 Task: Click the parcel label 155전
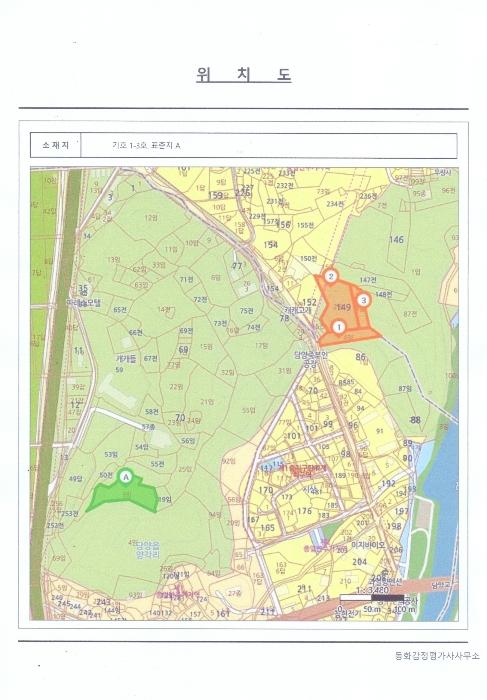pyautogui.click(x=305, y=225)
